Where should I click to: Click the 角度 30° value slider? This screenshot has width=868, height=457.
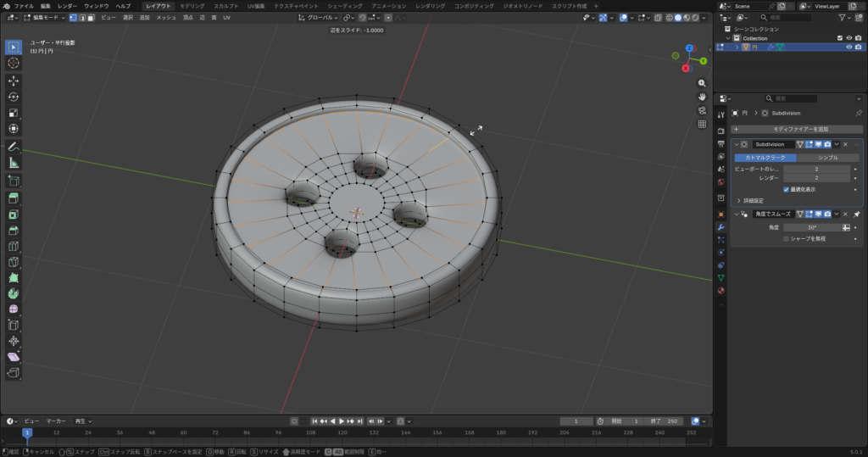[811, 227]
